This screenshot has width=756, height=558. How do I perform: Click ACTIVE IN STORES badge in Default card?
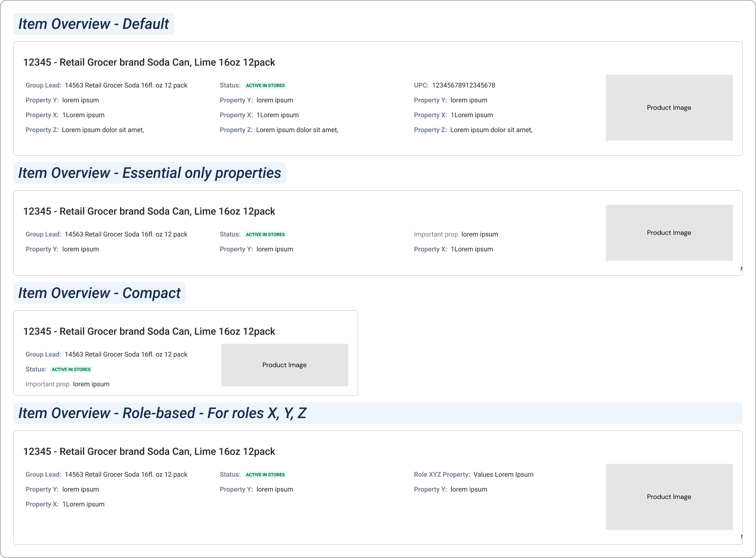[x=265, y=85]
